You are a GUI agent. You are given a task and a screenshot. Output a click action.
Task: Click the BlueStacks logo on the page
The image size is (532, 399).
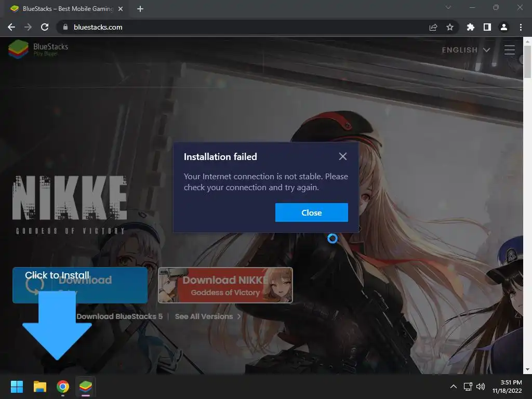coord(38,49)
